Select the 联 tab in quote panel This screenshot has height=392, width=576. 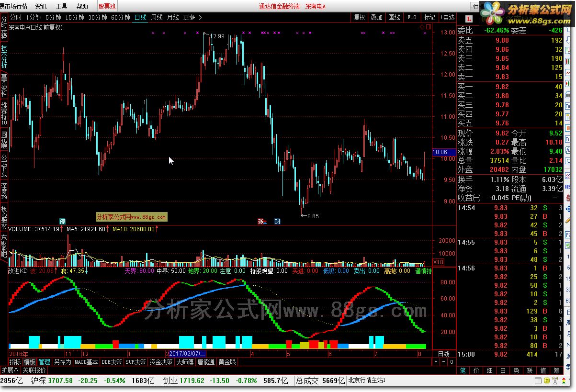tap(530, 370)
